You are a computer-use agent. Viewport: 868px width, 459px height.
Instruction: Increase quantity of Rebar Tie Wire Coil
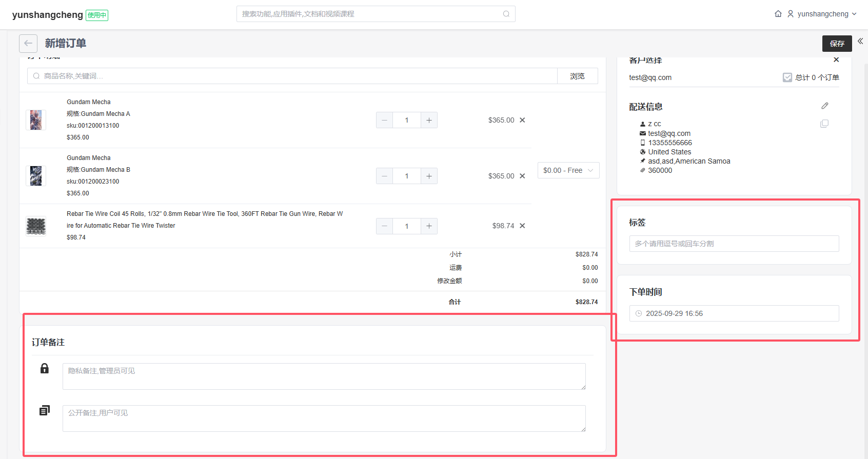pyautogui.click(x=429, y=226)
